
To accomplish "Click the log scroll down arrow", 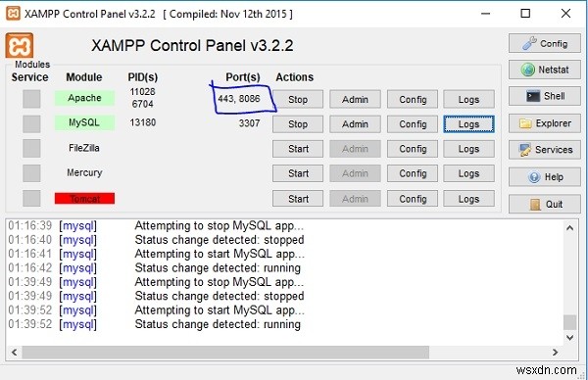I will pyautogui.click(x=570, y=337).
